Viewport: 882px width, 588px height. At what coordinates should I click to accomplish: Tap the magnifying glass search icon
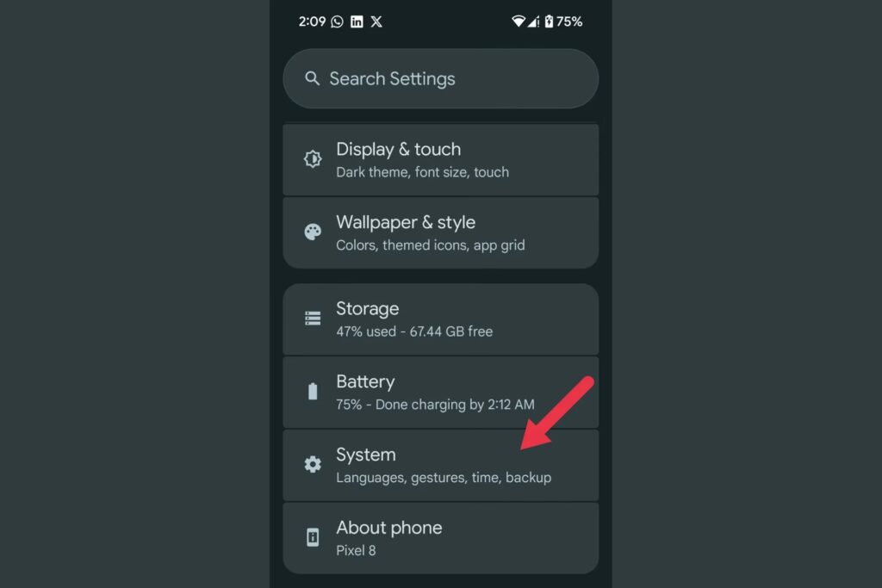pyautogui.click(x=312, y=78)
